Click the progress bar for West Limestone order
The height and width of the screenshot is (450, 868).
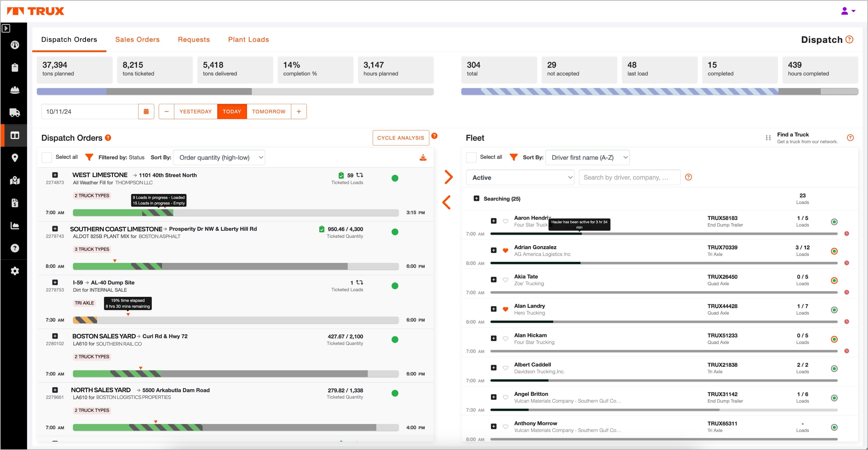[x=237, y=212]
